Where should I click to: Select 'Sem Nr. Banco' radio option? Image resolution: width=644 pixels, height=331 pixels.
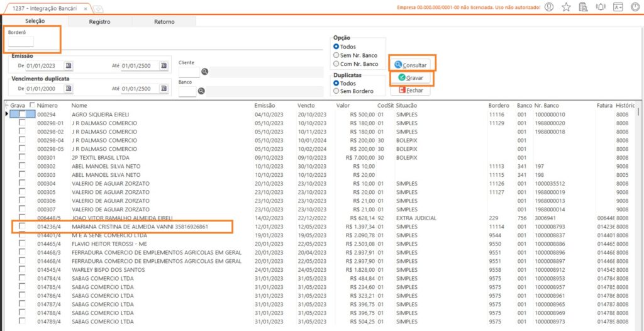click(336, 55)
